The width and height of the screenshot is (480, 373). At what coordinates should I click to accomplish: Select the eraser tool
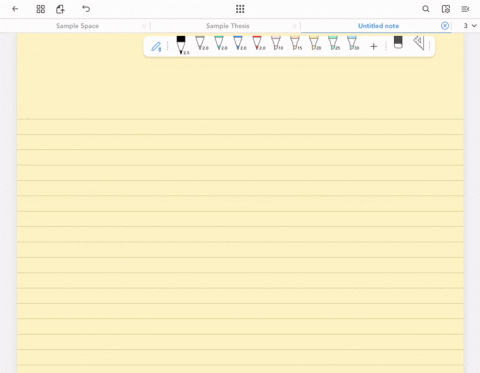pos(398,42)
